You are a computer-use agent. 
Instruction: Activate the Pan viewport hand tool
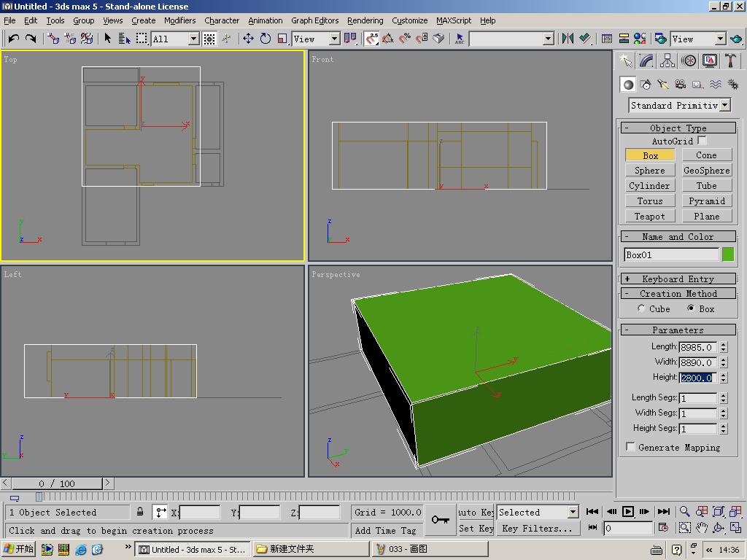(702, 527)
